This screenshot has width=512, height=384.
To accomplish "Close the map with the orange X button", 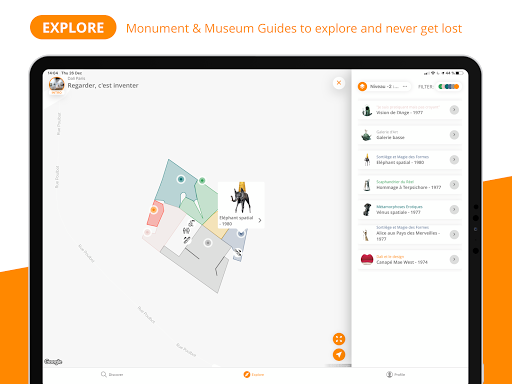I will point(339,83).
